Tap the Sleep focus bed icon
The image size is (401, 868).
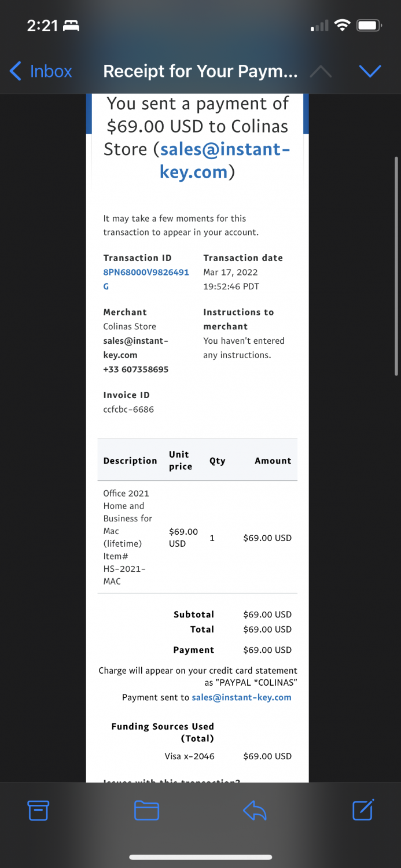pos(71,25)
